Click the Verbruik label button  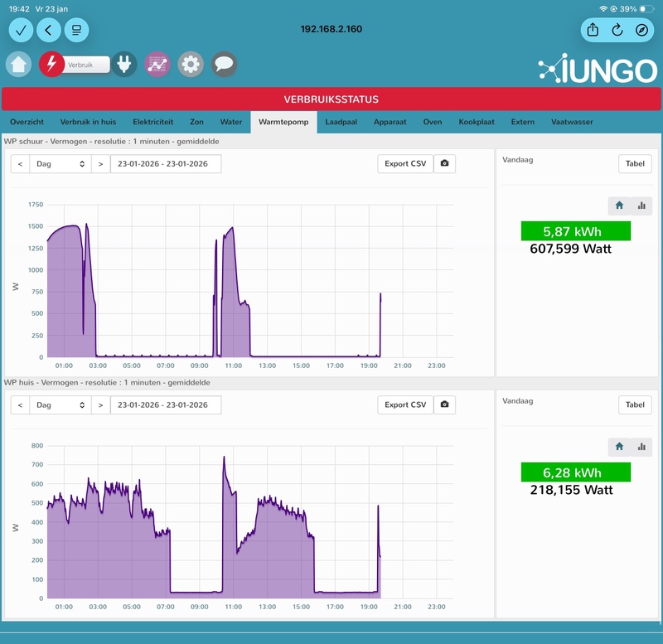85,65
